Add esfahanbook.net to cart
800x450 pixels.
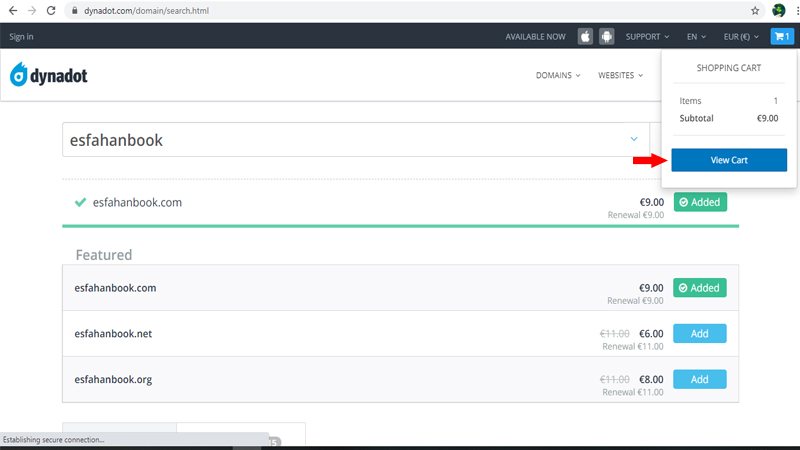[x=699, y=334]
